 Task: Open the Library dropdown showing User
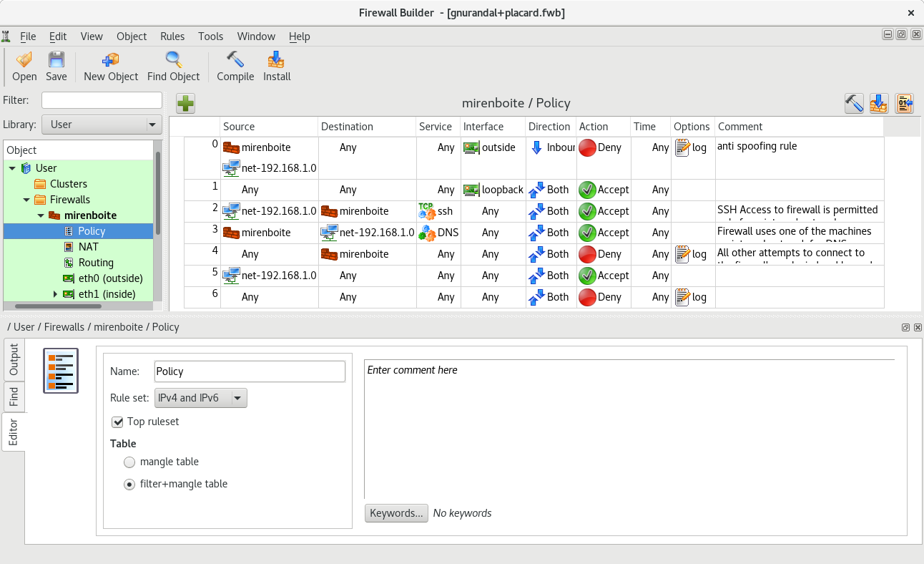click(x=102, y=125)
